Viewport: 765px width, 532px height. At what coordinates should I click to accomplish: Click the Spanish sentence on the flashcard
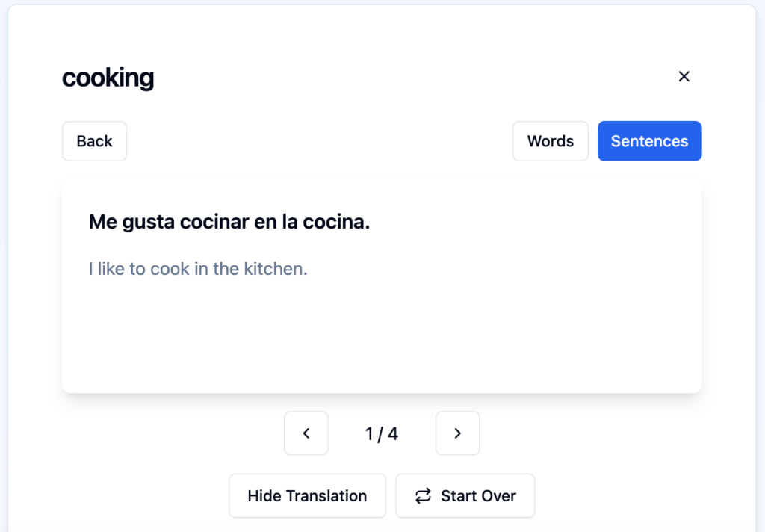click(229, 221)
